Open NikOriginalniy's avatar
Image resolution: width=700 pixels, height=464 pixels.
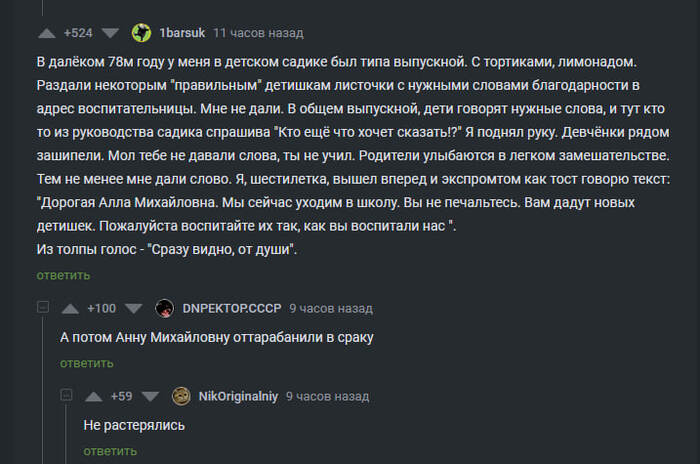[x=181, y=396]
